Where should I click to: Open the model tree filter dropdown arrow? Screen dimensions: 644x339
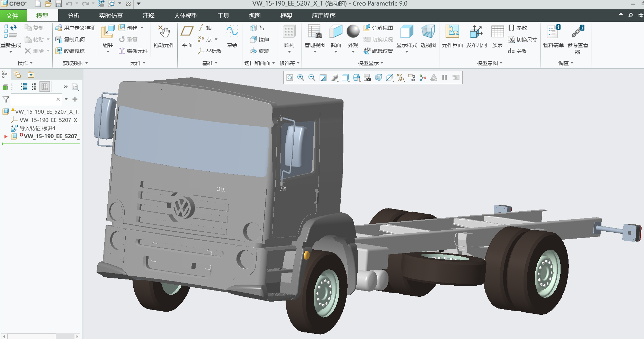click(66, 99)
